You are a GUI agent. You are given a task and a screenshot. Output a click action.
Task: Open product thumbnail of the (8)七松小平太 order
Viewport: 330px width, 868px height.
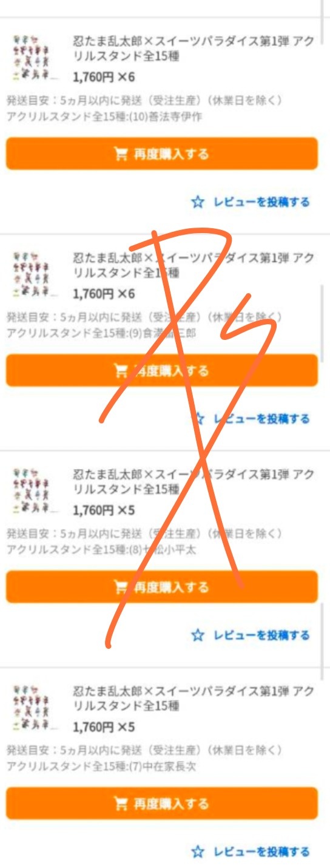[35, 491]
